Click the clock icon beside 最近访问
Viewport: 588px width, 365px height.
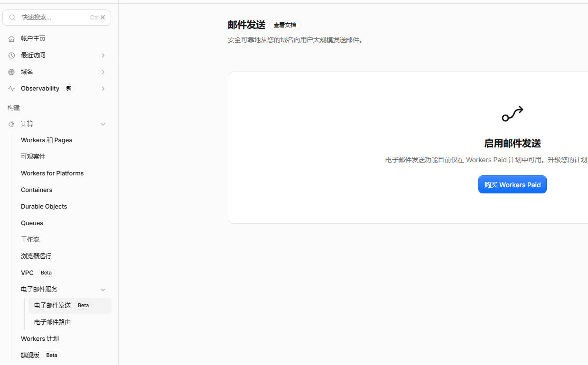coord(11,55)
